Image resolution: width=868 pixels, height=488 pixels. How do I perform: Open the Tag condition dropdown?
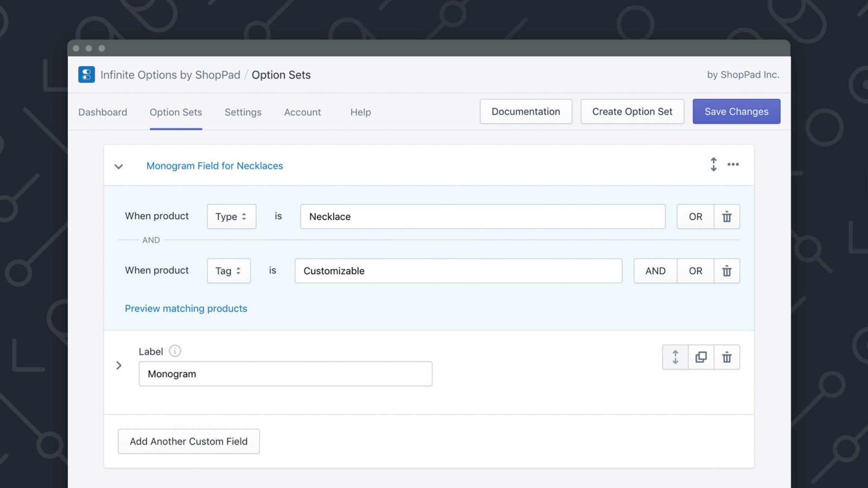pos(229,271)
